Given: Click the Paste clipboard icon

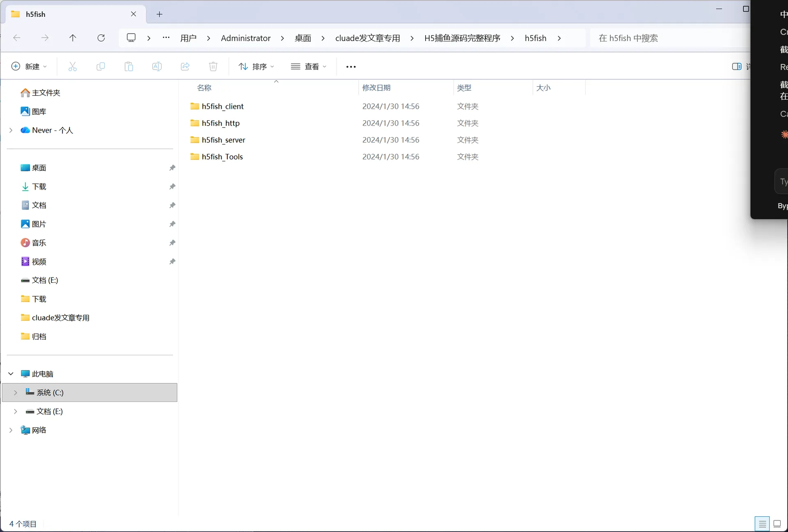Looking at the screenshot, I should click(129, 66).
